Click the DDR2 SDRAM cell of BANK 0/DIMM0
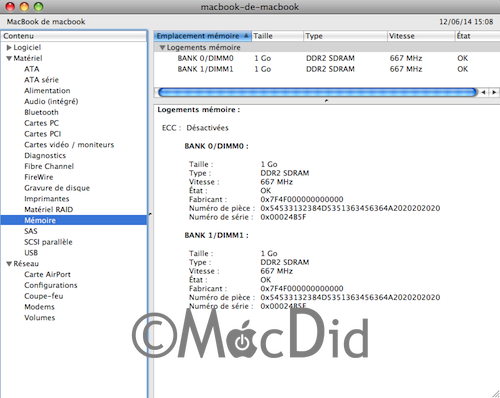 [330, 58]
